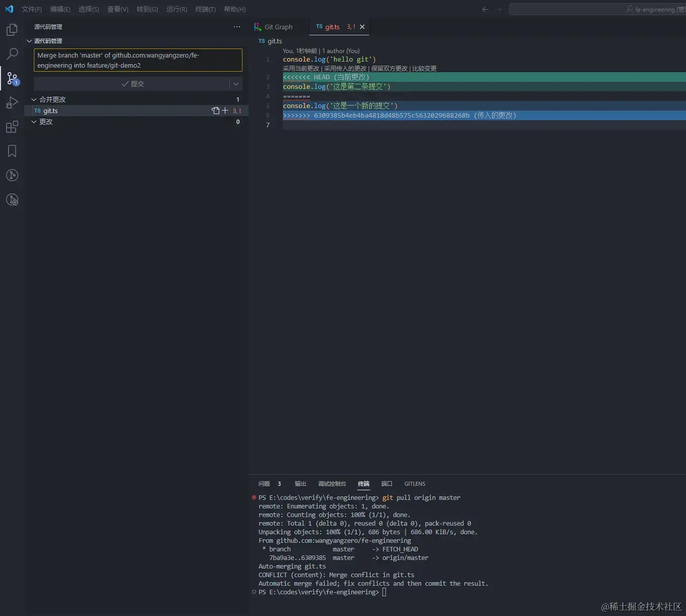Image resolution: width=686 pixels, height=616 pixels.
Task: Switch to the GITLENS panel tab
Action: (415, 484)
